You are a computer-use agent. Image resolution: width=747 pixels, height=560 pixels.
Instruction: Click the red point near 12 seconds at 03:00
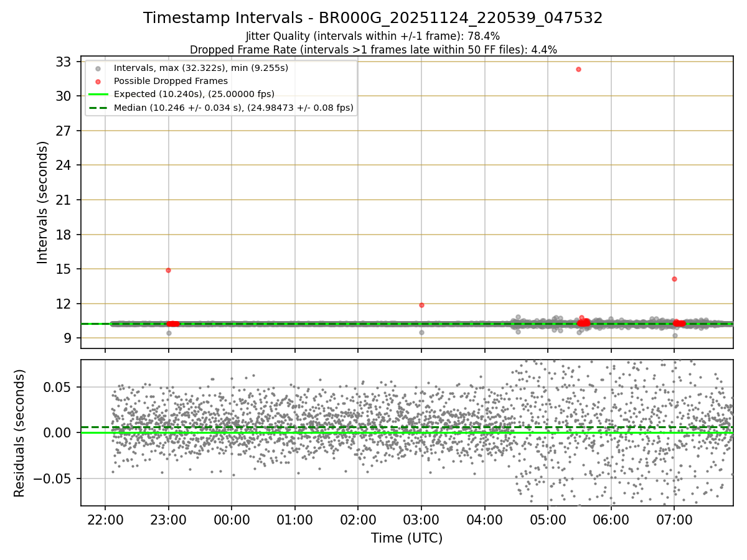(421, 305)
